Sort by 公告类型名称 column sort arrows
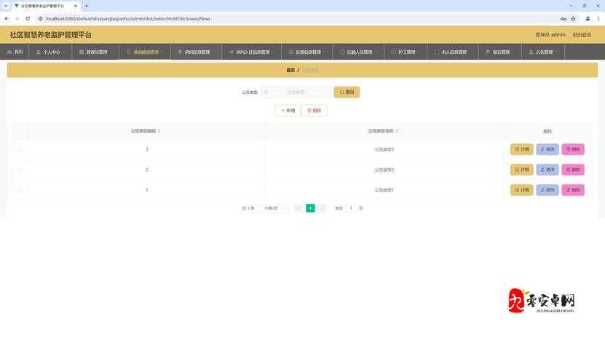This screenshot has width=605, height=364. [397, 131]
